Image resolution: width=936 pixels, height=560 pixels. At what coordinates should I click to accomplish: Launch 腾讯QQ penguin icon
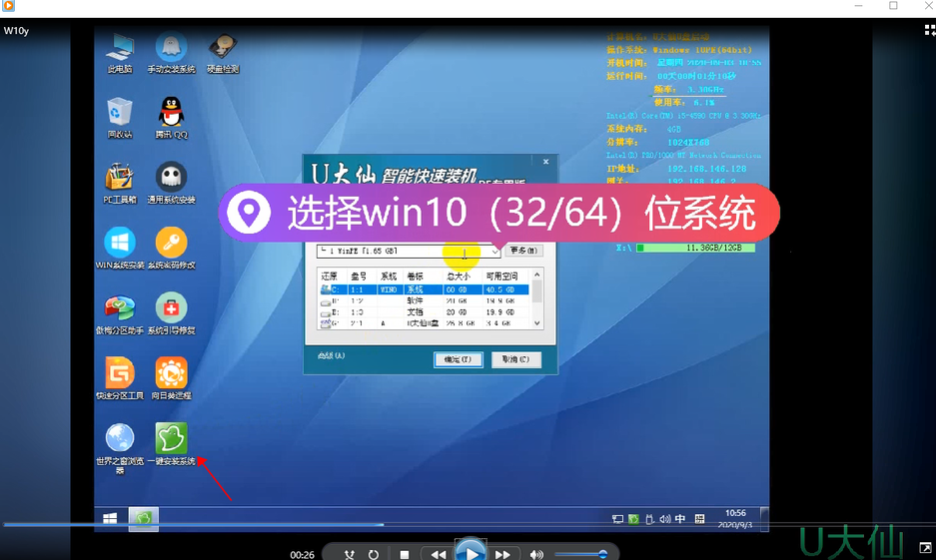tap(172, 119)
